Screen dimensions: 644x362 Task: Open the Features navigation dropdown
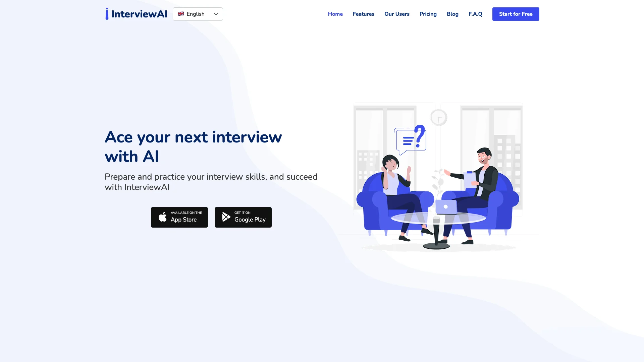(x=364, y=14)
